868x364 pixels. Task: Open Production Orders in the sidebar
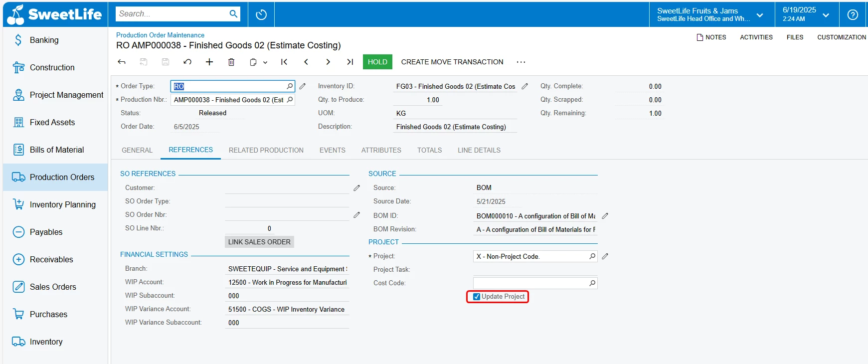(55, 177)
